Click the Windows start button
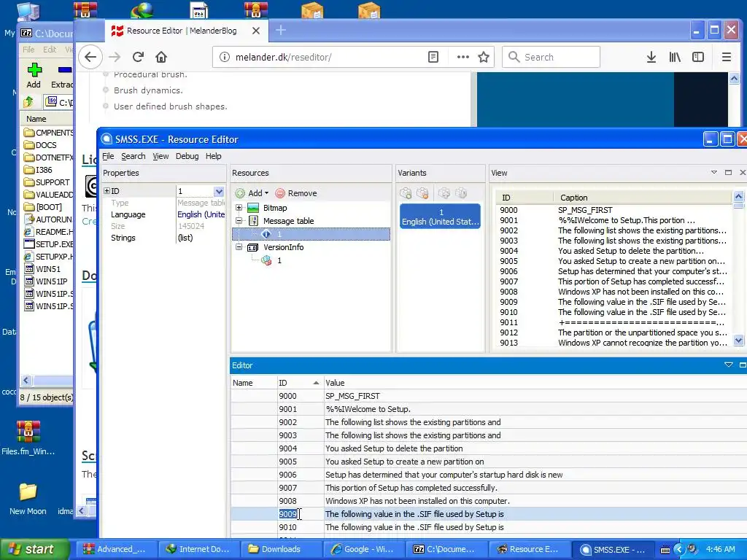This screenshot has height=560, width=747. pos(35,549)
